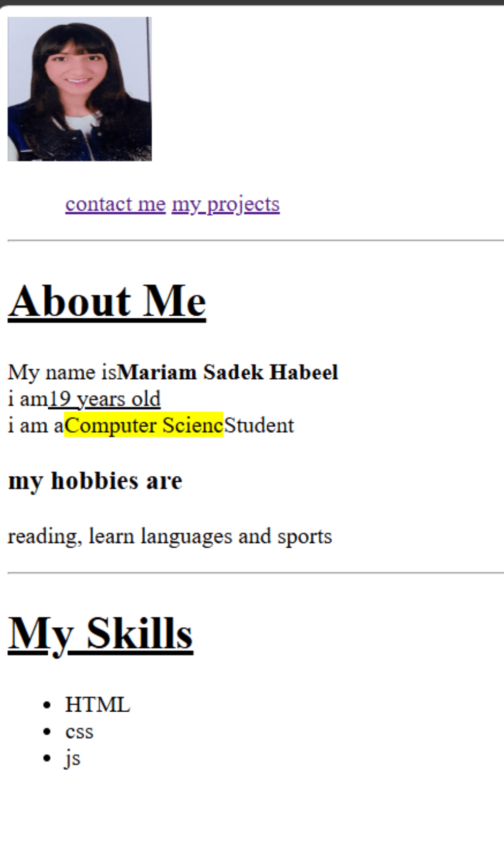
Task: Select the "css" skill list item
Action: 79,731
